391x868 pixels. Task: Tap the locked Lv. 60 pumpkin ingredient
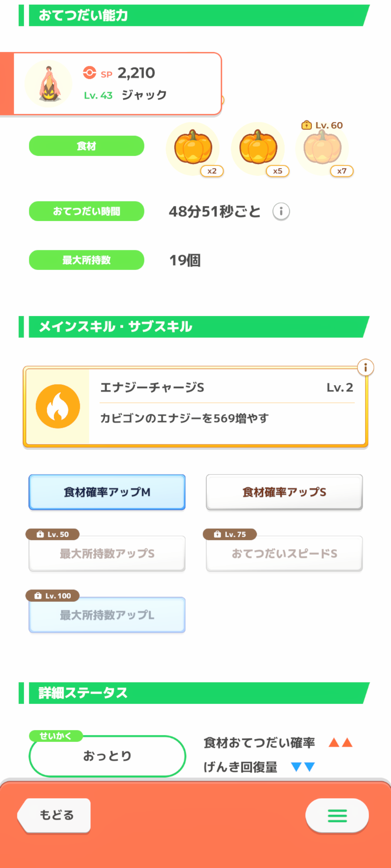click(x=322, y=148)
